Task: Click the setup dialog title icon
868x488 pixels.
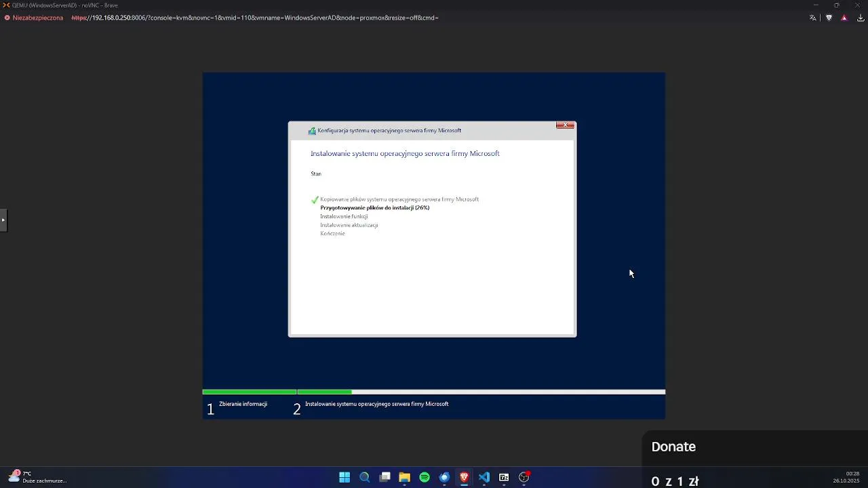Action: click(x=312, y=131)
